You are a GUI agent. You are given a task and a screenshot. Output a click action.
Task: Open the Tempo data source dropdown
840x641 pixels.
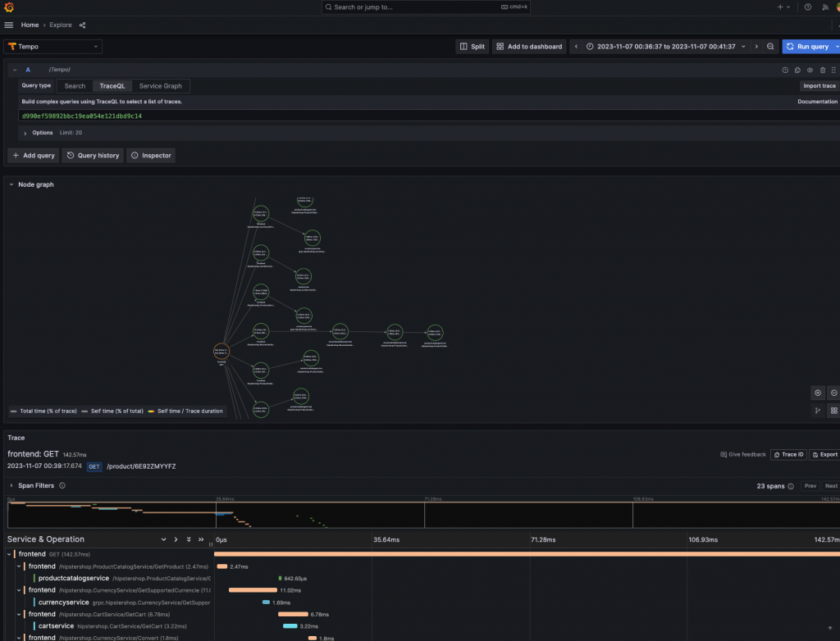click(x=53, y=47)
